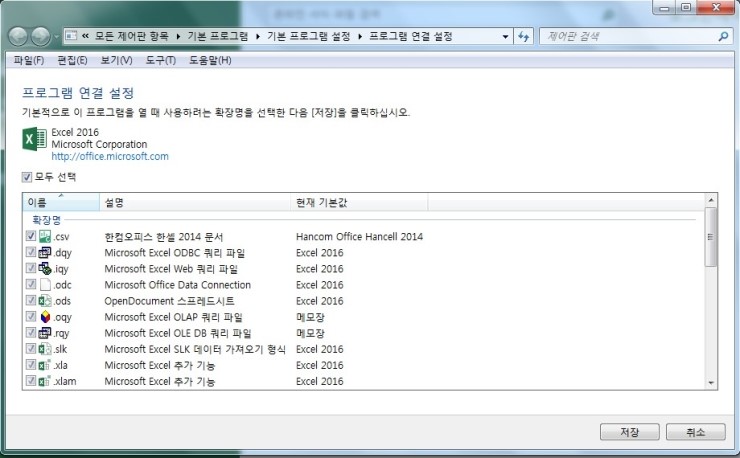
Task: Go to 기본 프로그램 breadcrumb
Action: tap(218, 36)
